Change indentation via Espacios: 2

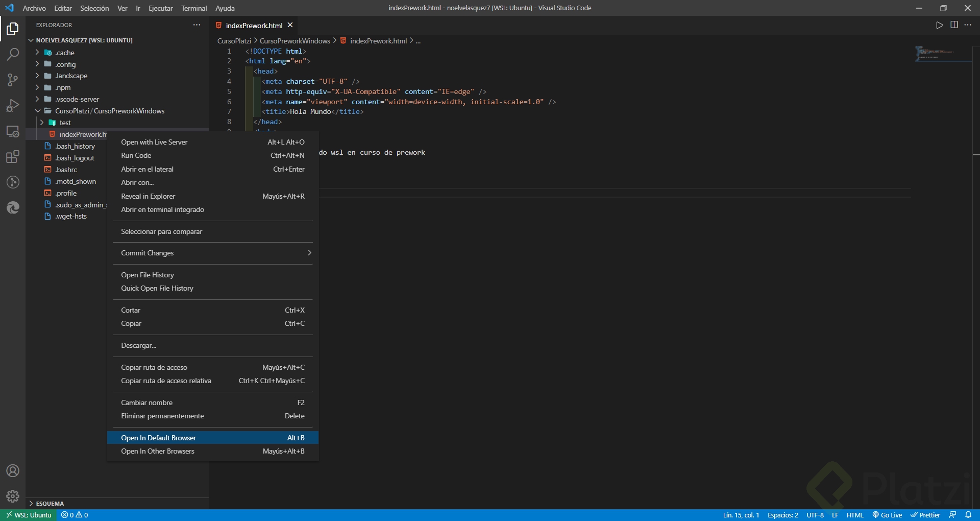point(783,515)
